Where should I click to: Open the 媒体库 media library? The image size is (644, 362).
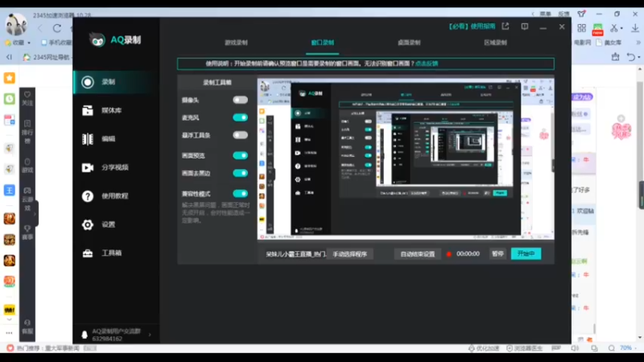tap(116, 110)
